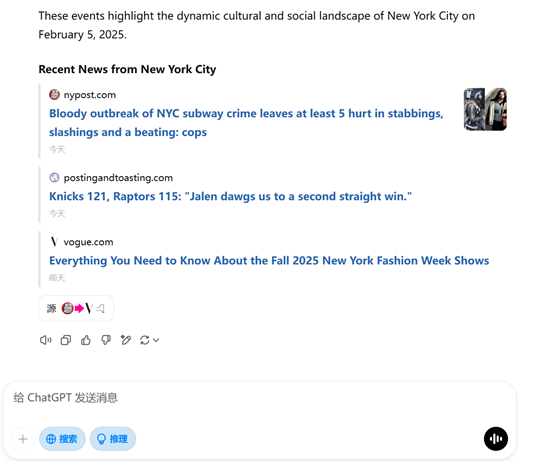Expand the regenerate model dropdown chevron

tap(156, 340)
